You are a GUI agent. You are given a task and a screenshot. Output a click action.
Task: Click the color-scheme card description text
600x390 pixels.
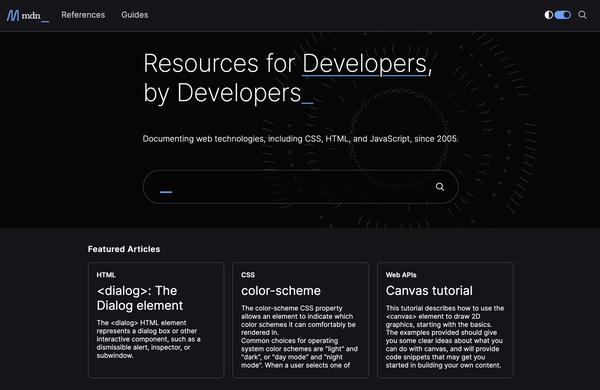[299, 337]
